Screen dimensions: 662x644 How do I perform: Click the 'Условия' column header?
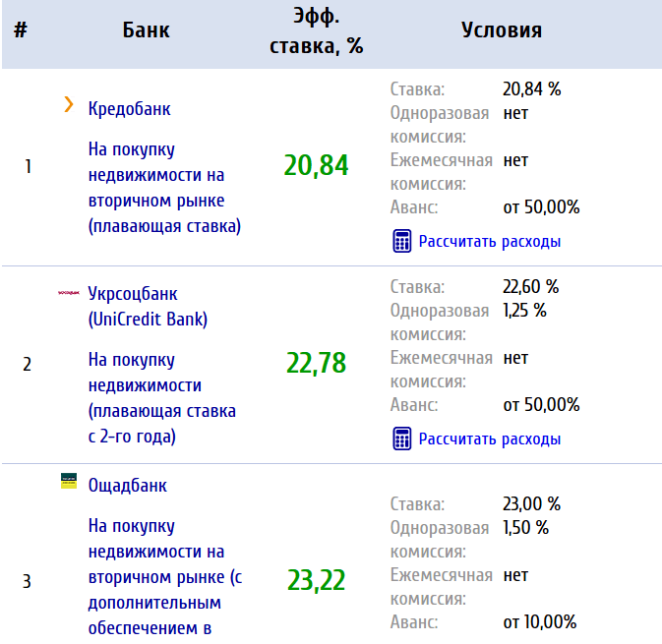[x=502, y=29]
